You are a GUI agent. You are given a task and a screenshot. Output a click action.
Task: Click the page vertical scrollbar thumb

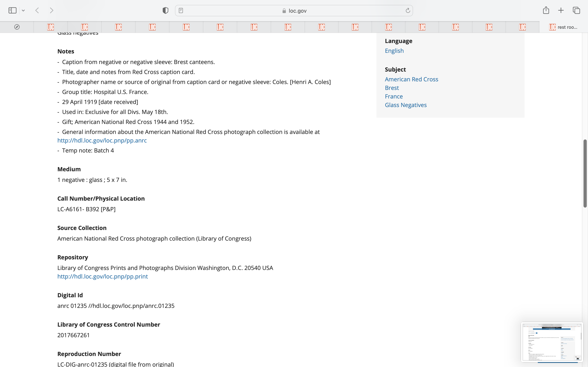click(x=585, y=173)
